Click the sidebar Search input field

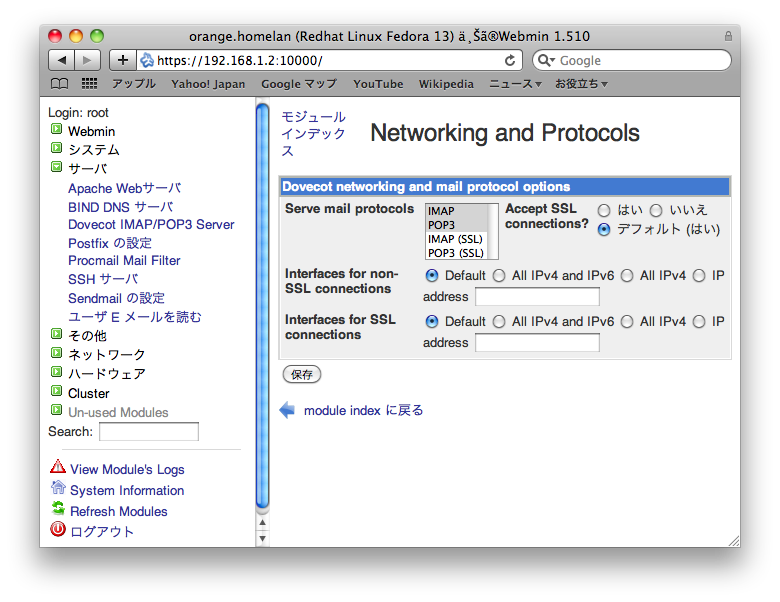[148, 432]
